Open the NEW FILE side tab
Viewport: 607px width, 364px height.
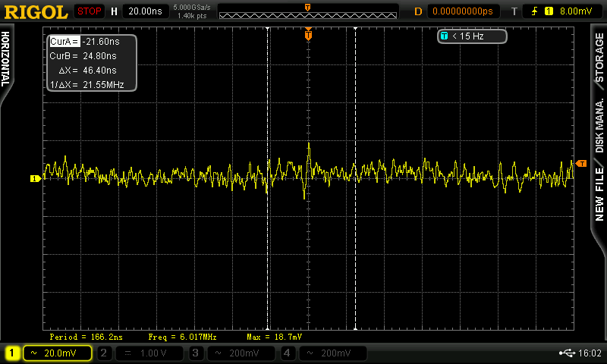599,195
